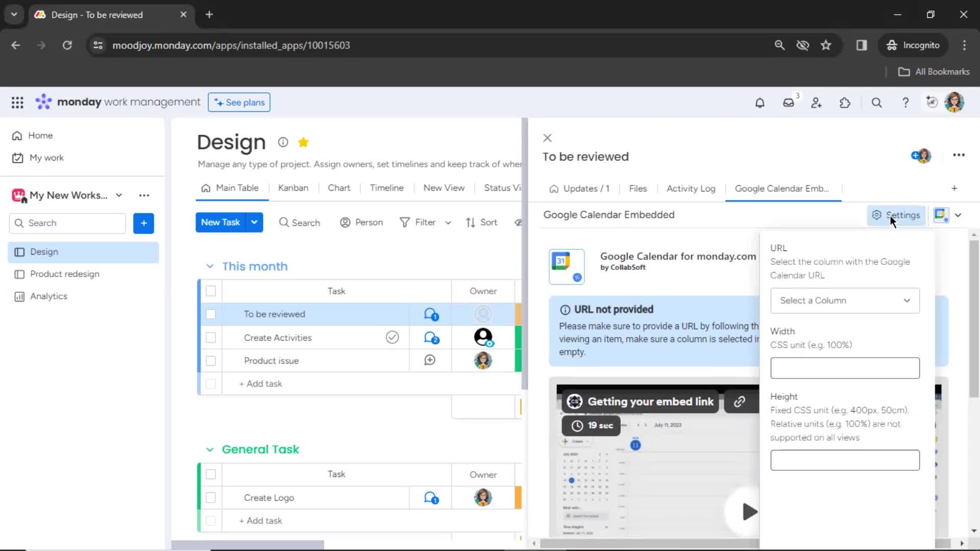Open Product redesign board in sidebar
This screenshot has width=980, height=551.
[x=64, y=274]
